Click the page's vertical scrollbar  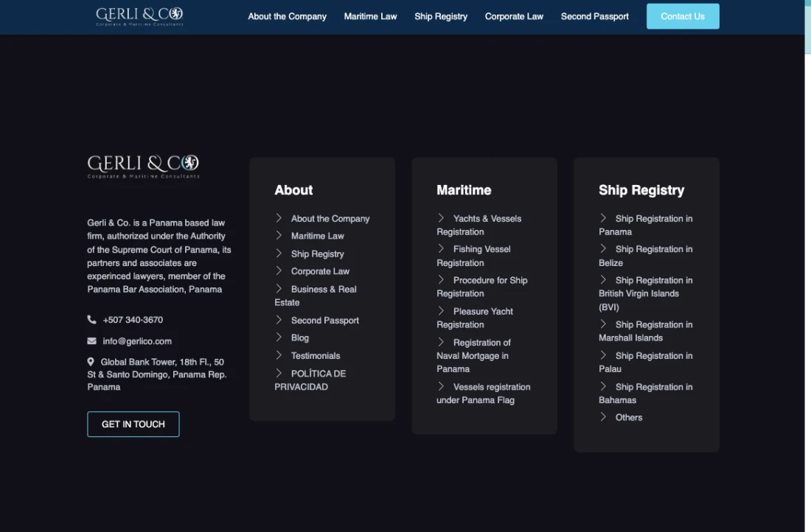pyautogui.click(x=807, y=266)
